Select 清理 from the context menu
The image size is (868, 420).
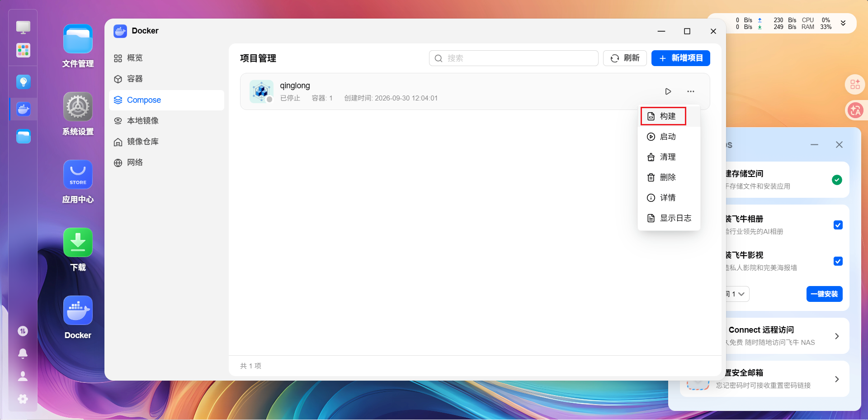pos(669,157)
